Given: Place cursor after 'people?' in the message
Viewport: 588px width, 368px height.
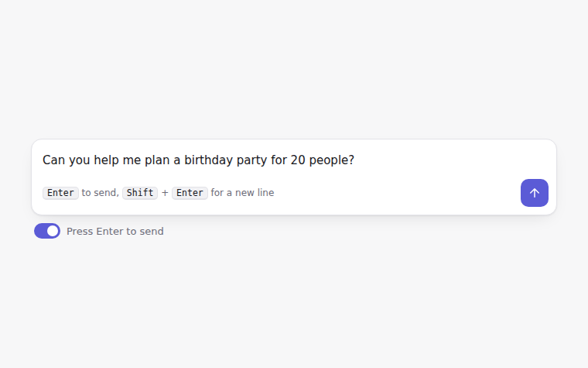Looking at the screenshot, I should click(x=355, y=160).
